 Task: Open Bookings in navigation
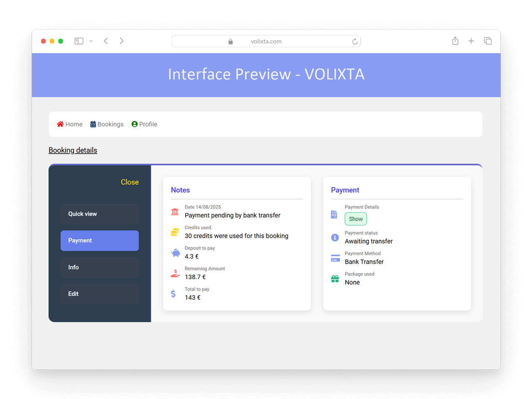pyautogui.click(x=107, y=124)
